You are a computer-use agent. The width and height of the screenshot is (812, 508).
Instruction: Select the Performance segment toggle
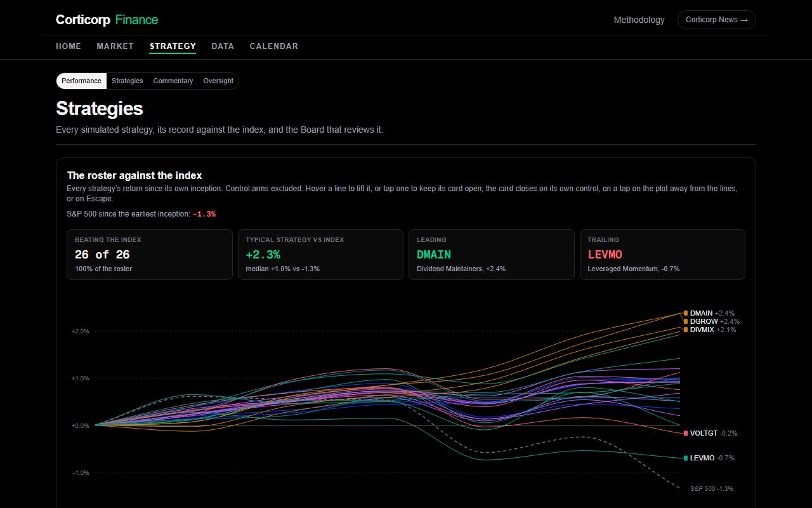coord(81,81)
